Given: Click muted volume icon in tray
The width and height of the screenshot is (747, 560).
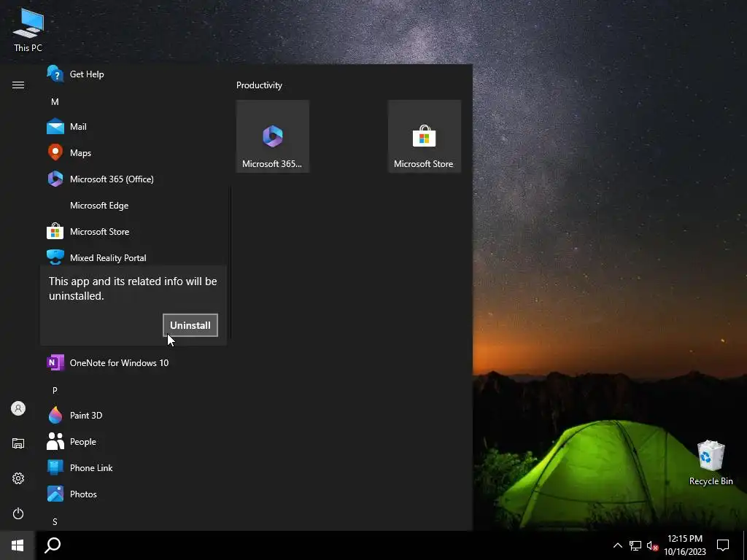Looking at the screenshot, I should (652, 545).
